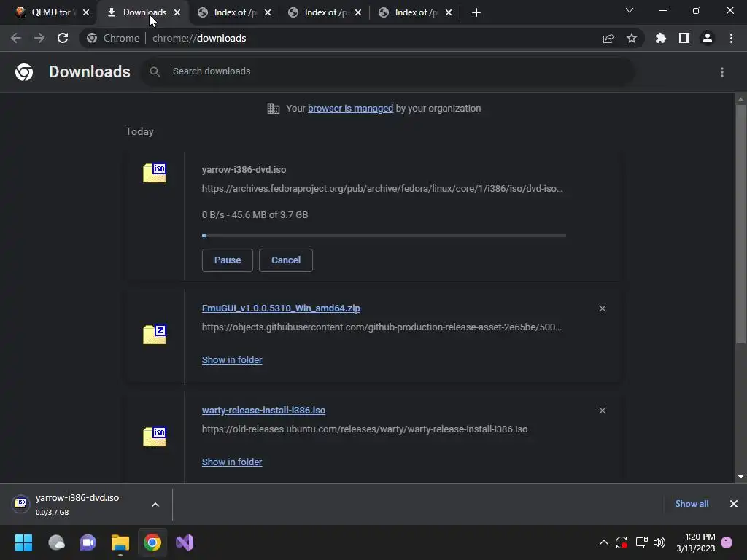747x560 pixels.
Task: Reload the downloads page
Action: [63, 38]
